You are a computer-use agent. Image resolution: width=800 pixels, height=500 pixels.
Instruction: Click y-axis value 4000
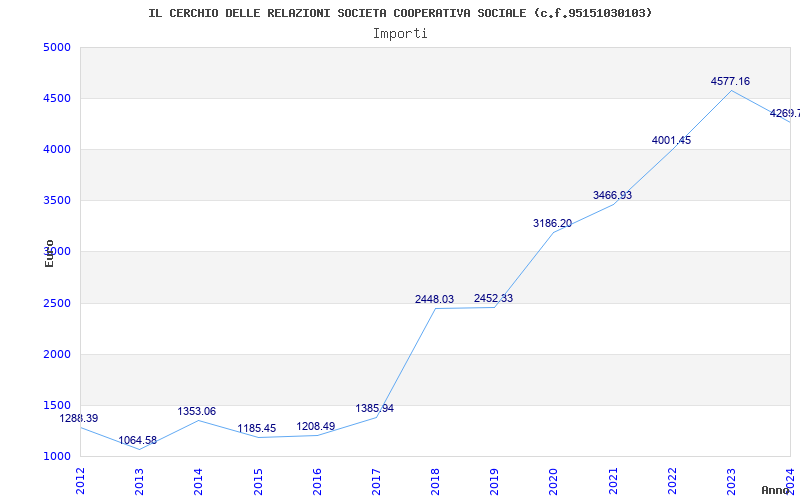pos(57,149)
